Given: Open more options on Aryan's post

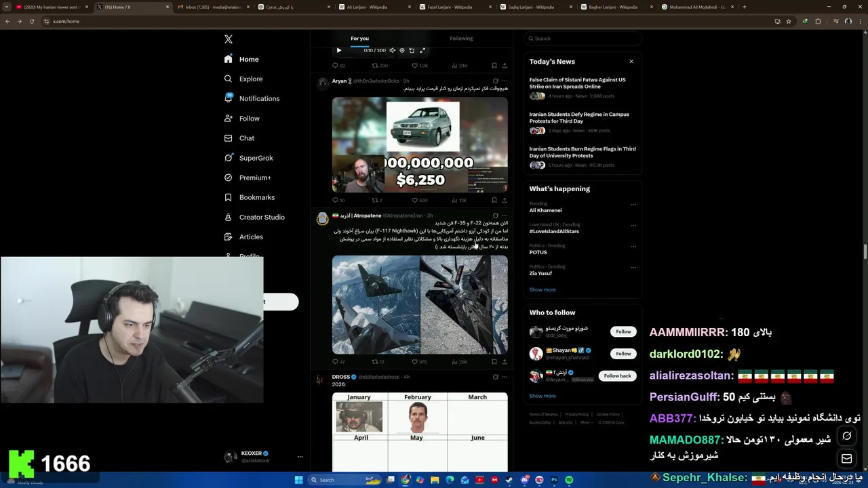Looking at the screenshot, I should click(505, 81).
